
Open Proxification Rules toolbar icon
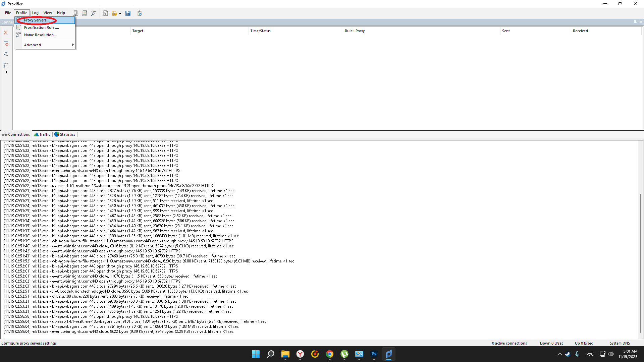point(85,13)
